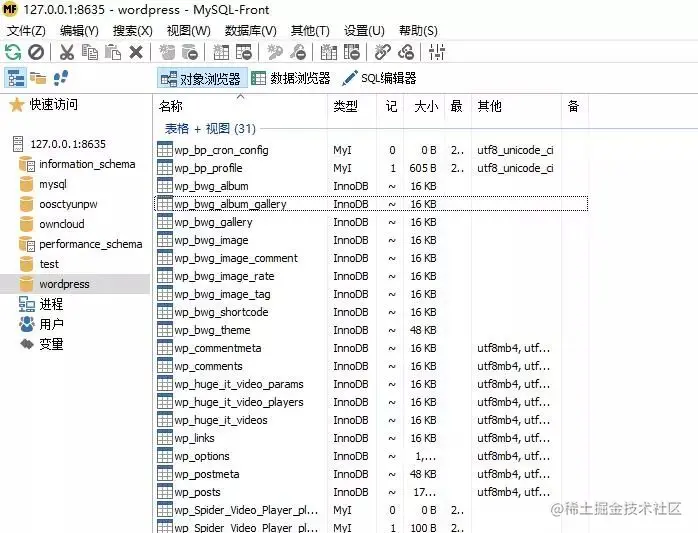
Task: Click the New Database toolbar icon
Action: (x=167, y=52)
